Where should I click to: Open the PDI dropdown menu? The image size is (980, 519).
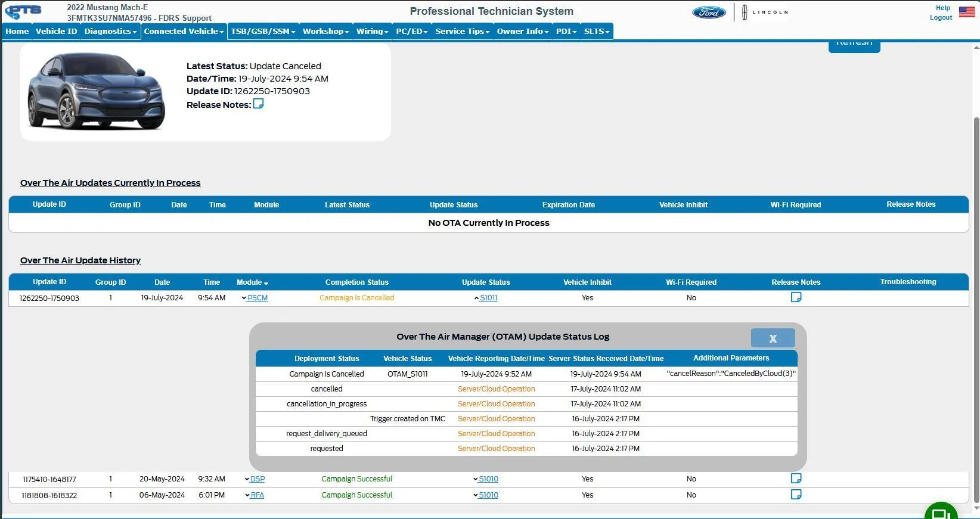(x=566, y=32)
